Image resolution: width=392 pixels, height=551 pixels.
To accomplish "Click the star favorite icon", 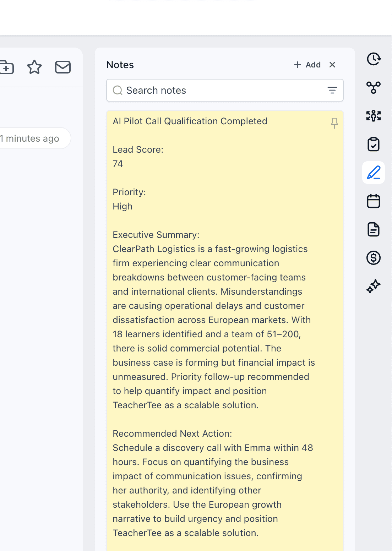I will [34, 67].
